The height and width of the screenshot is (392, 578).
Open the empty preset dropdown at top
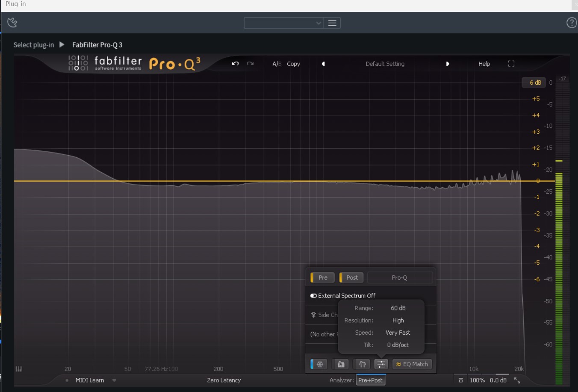283,23
